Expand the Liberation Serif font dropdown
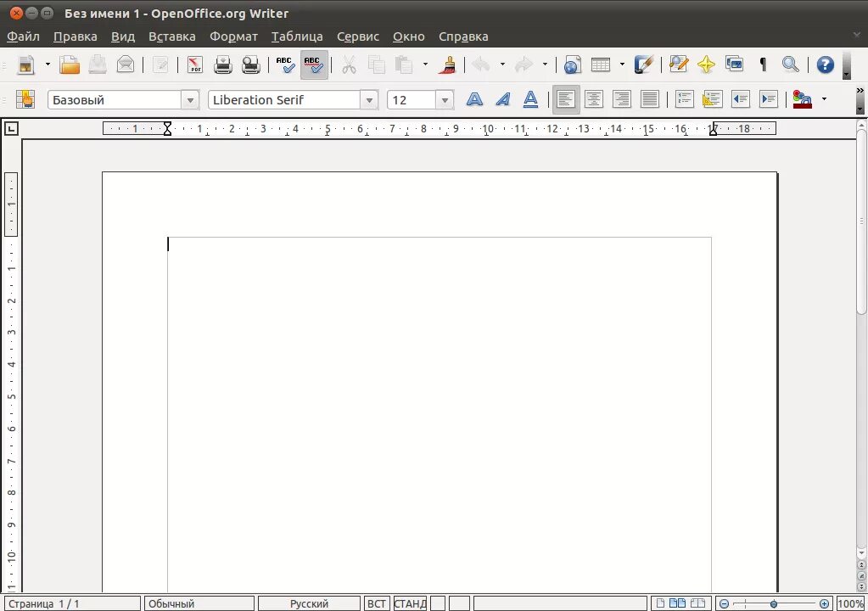This screenshot has width=868, height=611. click(369, 100)
